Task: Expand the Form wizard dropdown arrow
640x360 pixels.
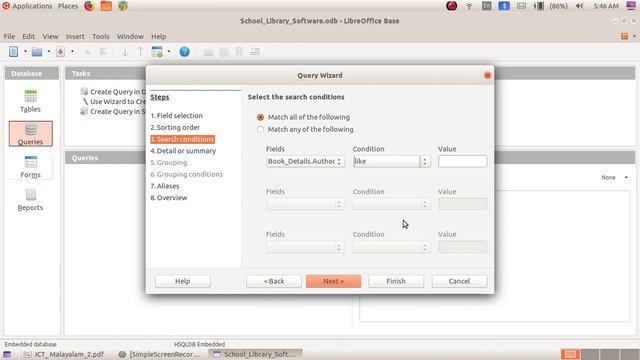Action: pyautogui.click(x=169, y=51)
